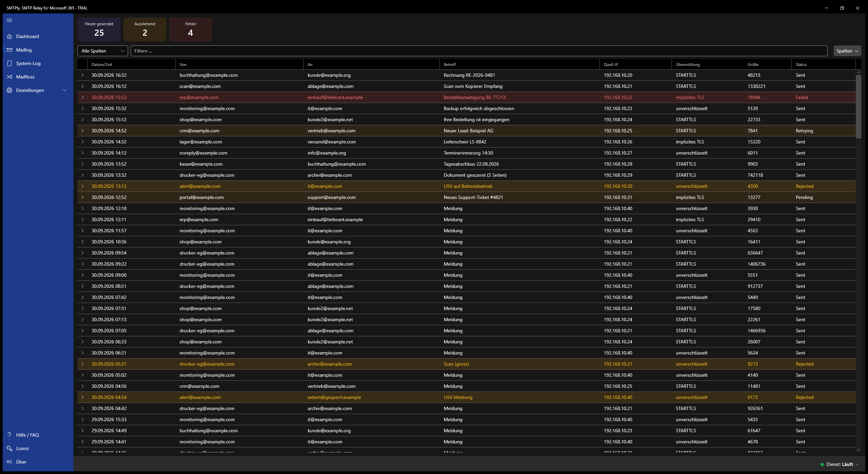Click the Dashboard home icon
868x474 pixels.
pos(9,36)
